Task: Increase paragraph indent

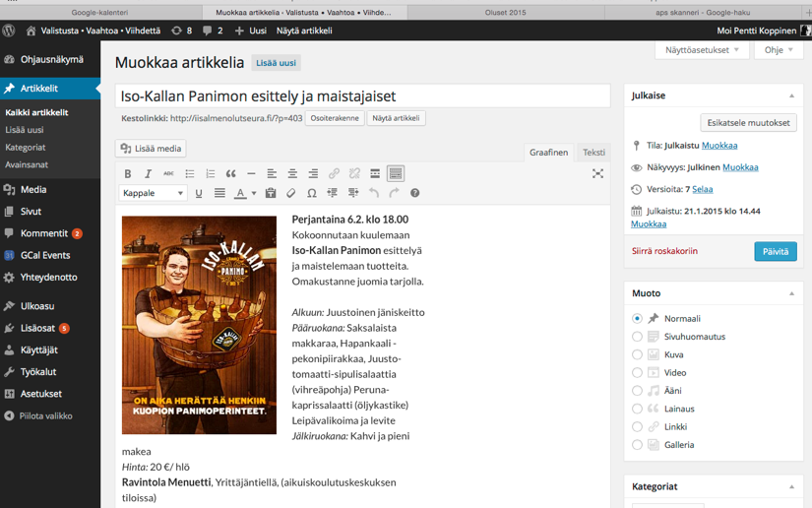Action: tap(353, 193)
